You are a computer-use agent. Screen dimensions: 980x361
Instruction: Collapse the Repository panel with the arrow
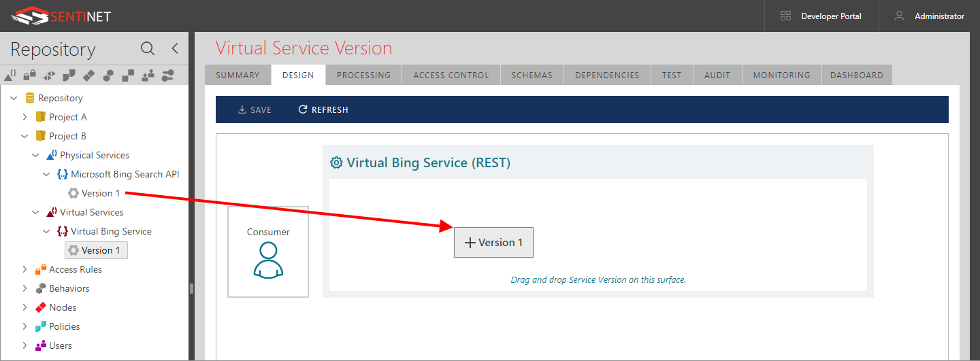175,48
